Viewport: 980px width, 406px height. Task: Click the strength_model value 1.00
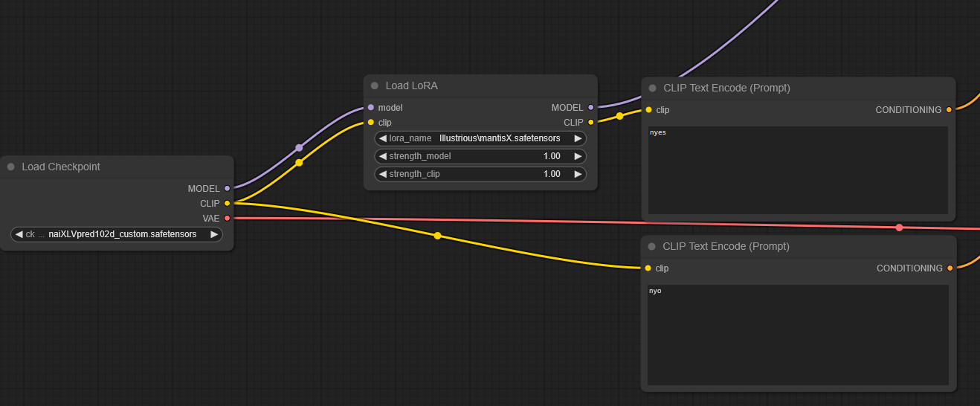[x=552, y=156]
